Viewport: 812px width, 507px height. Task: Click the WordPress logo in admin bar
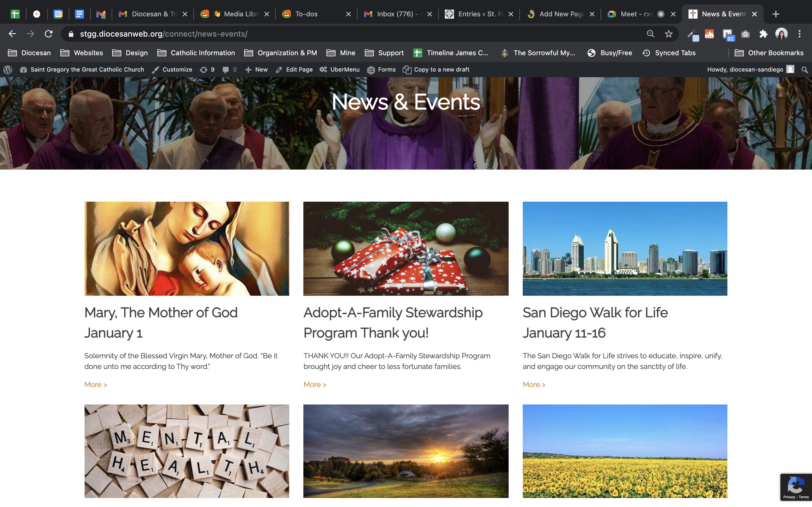click(8, 69)
